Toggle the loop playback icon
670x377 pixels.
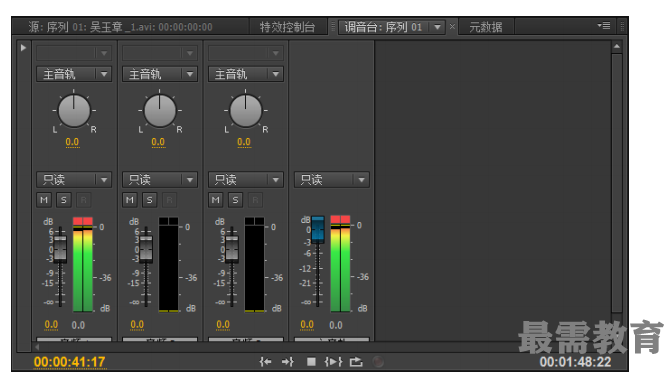[x=356, y=362]
